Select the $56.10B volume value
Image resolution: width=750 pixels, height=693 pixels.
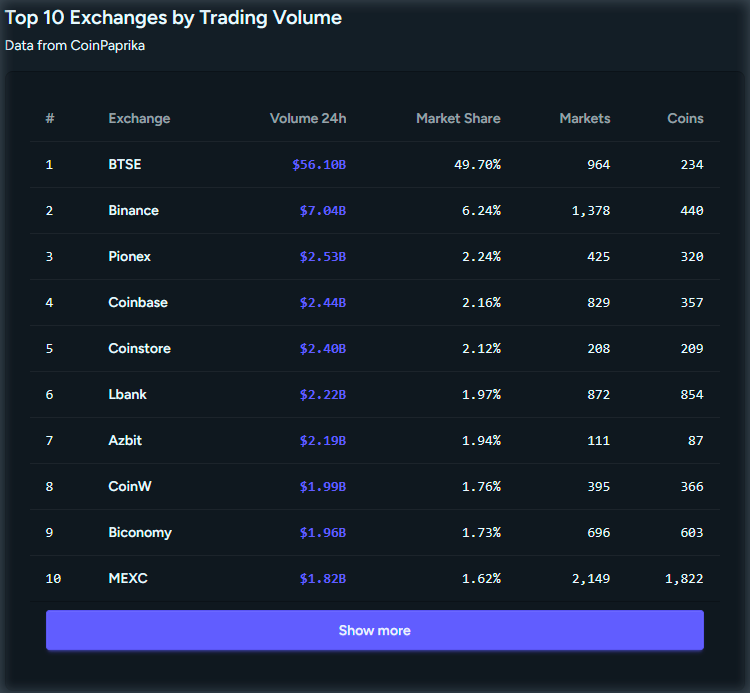(x=319, y=165)
